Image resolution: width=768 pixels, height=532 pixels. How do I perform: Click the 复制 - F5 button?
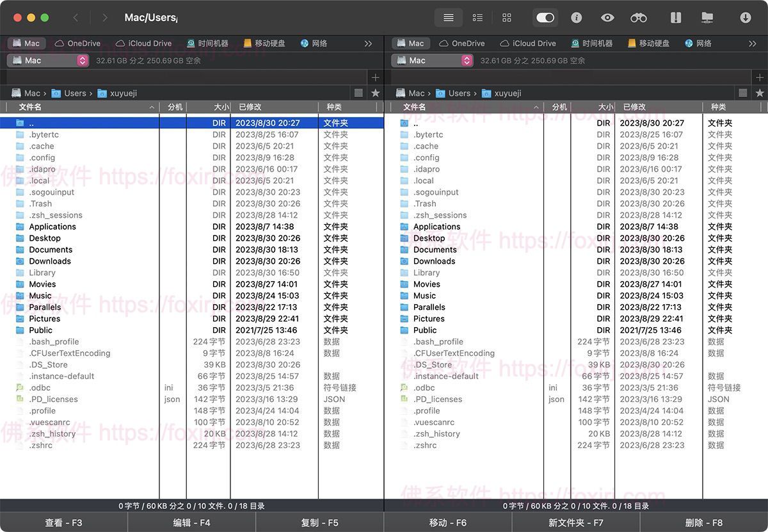coord(319,522)
